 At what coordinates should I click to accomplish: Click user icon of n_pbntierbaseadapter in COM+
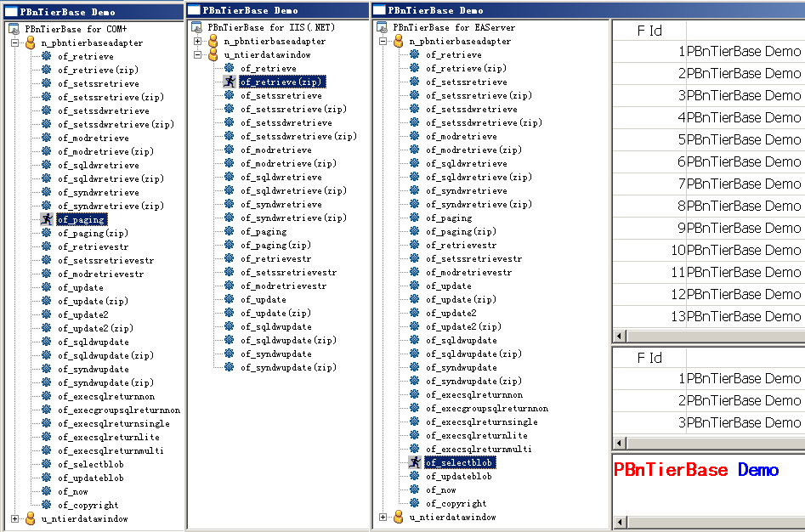coord(31,42)
